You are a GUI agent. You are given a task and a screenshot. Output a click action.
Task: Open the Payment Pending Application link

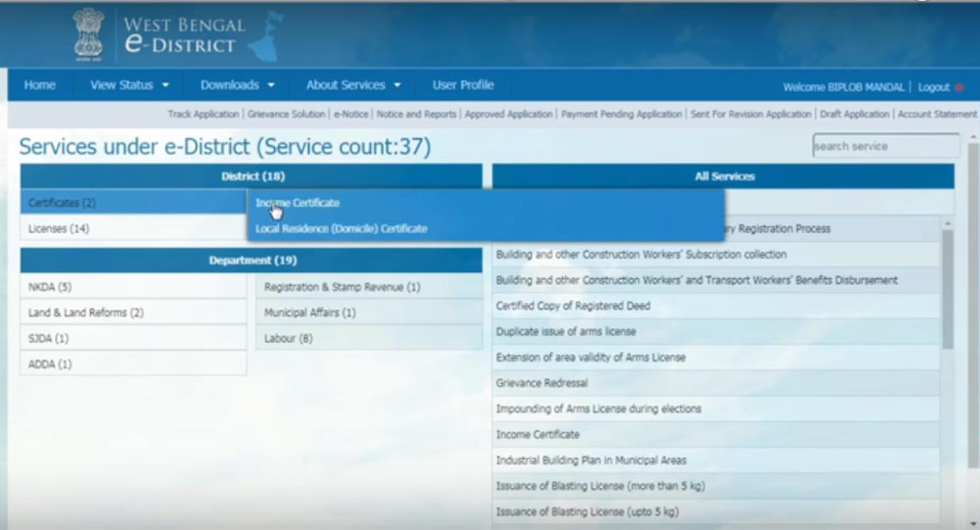(x=622, y=113)
